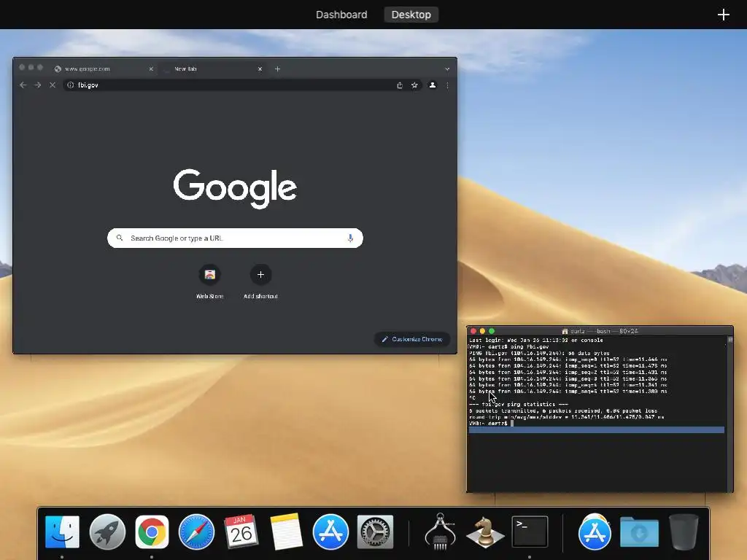Click the magnifier icon in Google search box

click(x=120, y=238)
